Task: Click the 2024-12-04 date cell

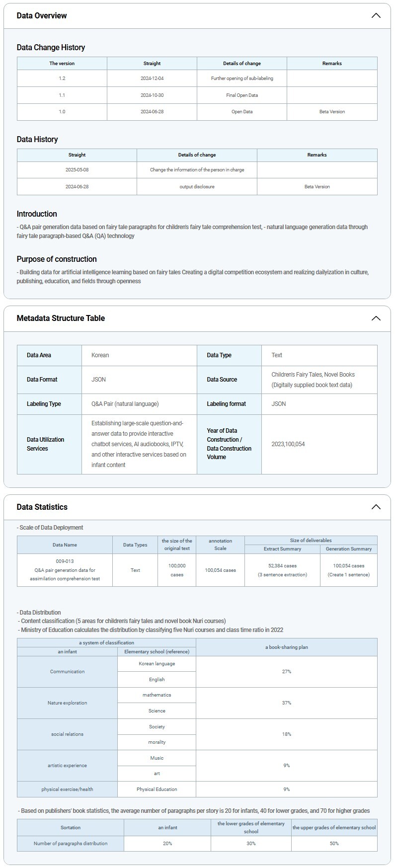Action: tap(152, 79)
